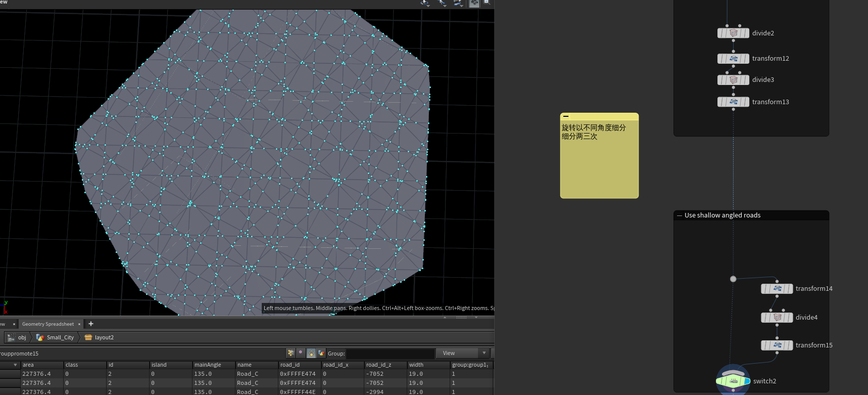Toggle Detail attribute mode in spreadsheet

pyautogui.click(x=321, y=353)
